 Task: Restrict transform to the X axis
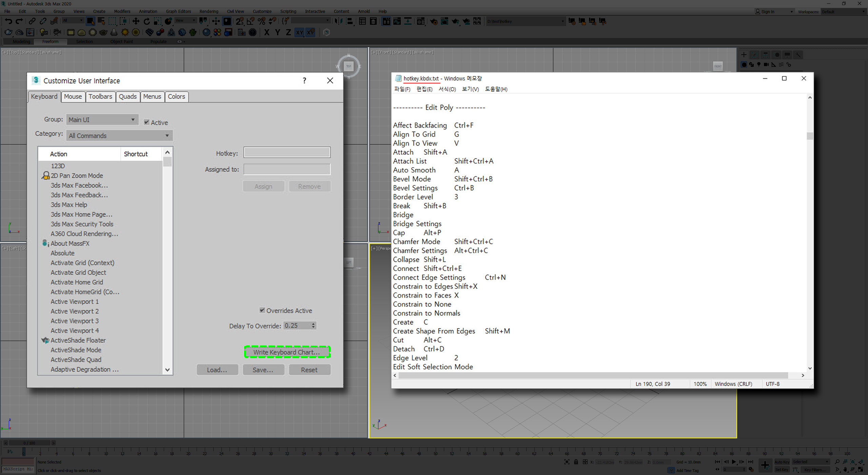[267, 33]
